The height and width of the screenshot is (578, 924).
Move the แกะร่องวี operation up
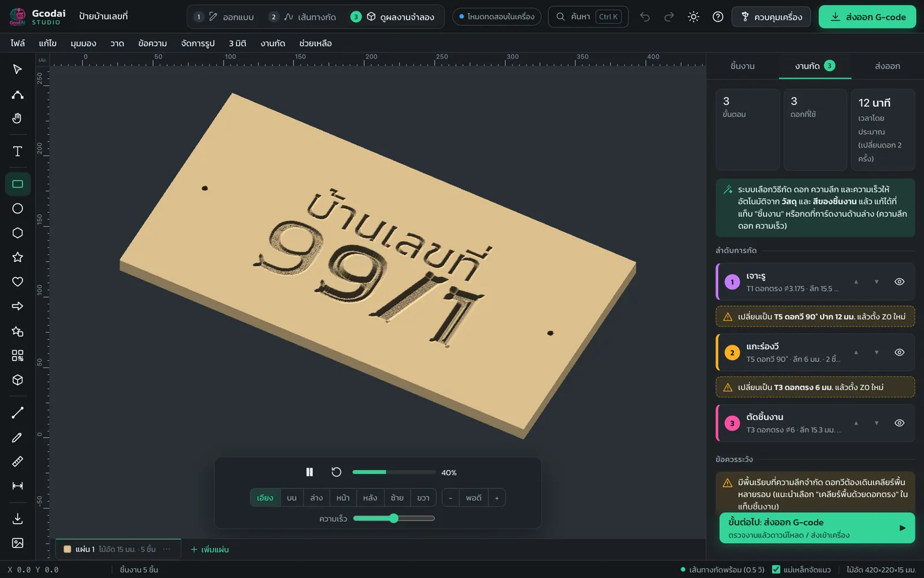[856, 352]
